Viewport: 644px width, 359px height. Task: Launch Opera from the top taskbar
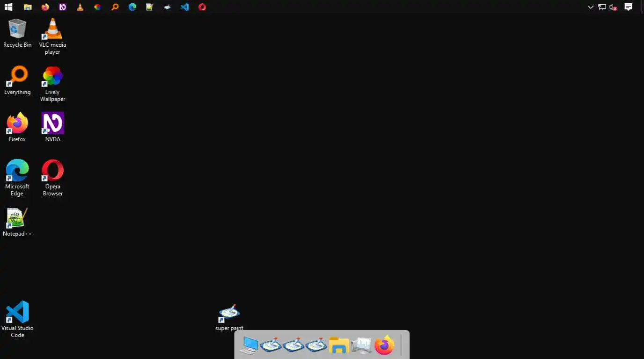202,7
